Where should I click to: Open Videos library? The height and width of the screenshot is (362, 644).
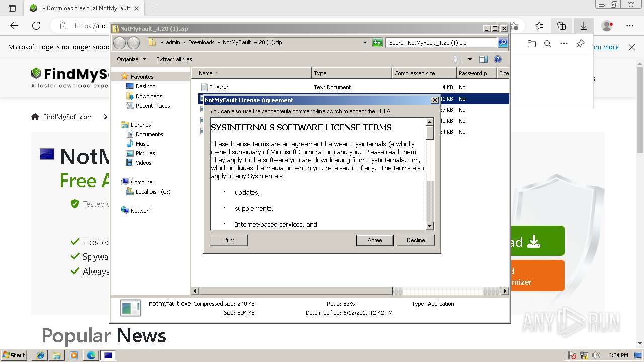click(x=143, y=163)
